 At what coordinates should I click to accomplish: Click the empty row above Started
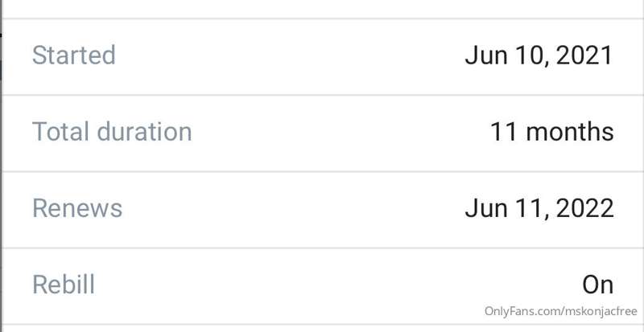323,9
